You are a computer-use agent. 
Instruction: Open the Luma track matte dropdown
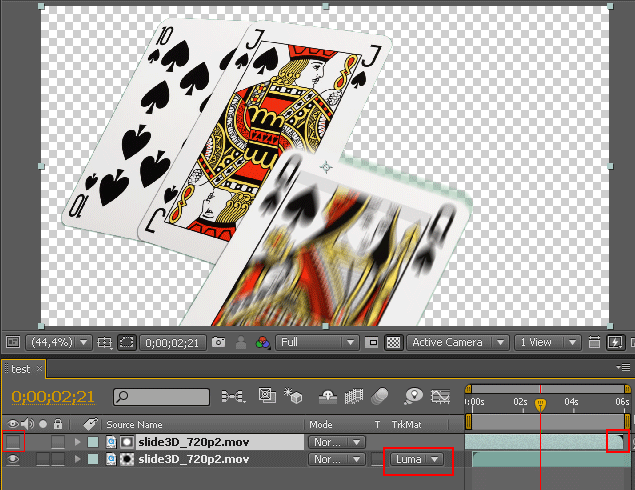click(x=417, y=459)
